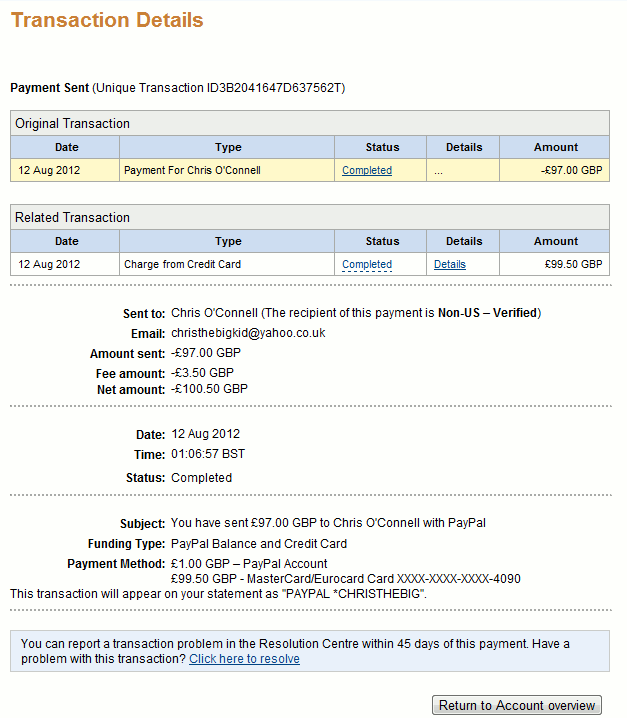
Task: Select the Payment For Chris O'Connell row
Action: click(x=310, y=170)
